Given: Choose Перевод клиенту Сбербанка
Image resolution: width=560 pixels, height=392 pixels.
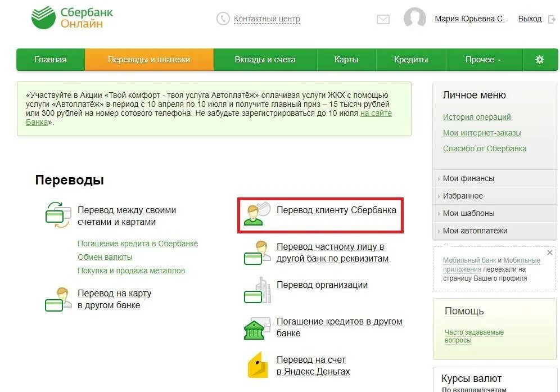Looking at the screenshot, I should pyautogui.click(x=336, y=210).
